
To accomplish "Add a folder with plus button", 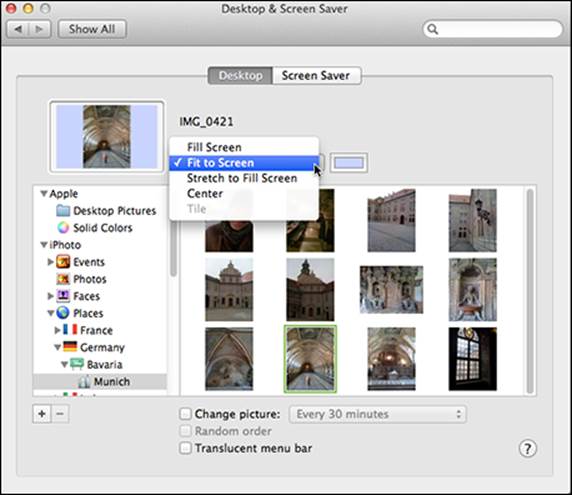I will click(x=42, y=414).
